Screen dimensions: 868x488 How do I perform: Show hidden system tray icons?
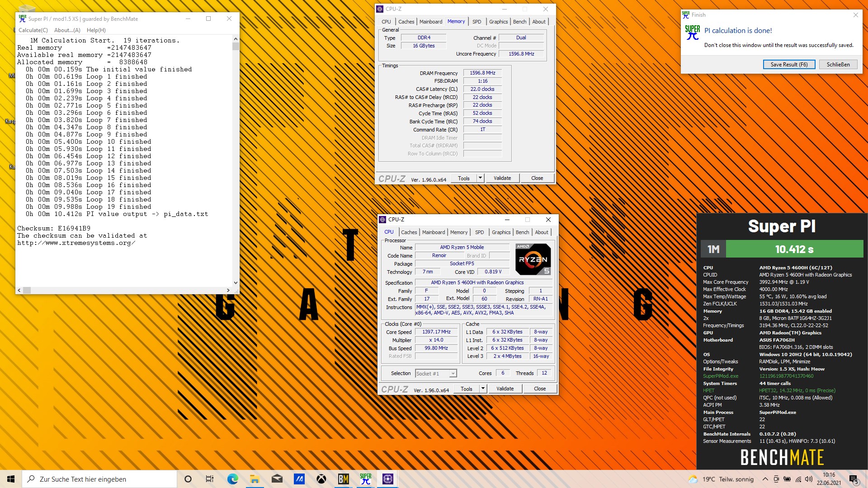point(765,479)
